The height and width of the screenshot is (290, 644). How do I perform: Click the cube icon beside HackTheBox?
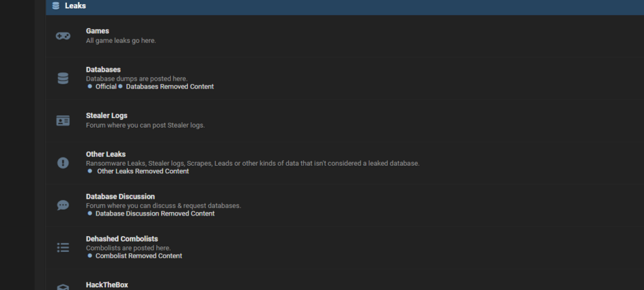click(x=63, y=287)
